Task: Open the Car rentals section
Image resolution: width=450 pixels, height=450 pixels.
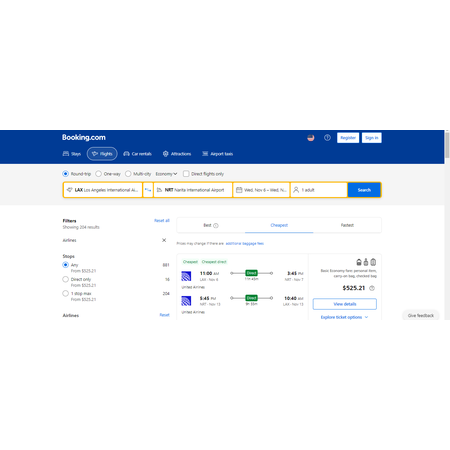Action: click(x=137, y=154)
